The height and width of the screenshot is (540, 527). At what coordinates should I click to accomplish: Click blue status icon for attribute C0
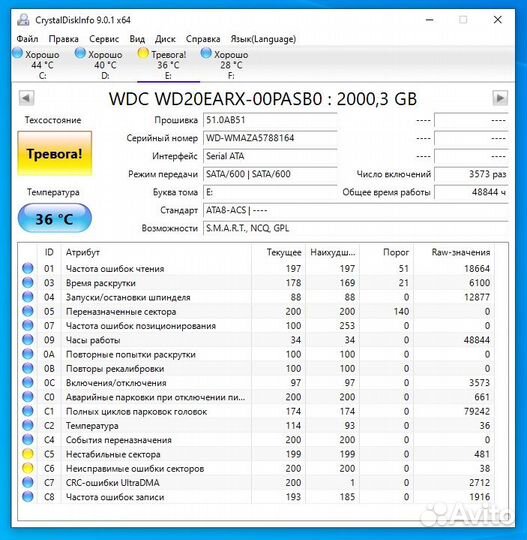click(28, 397)
